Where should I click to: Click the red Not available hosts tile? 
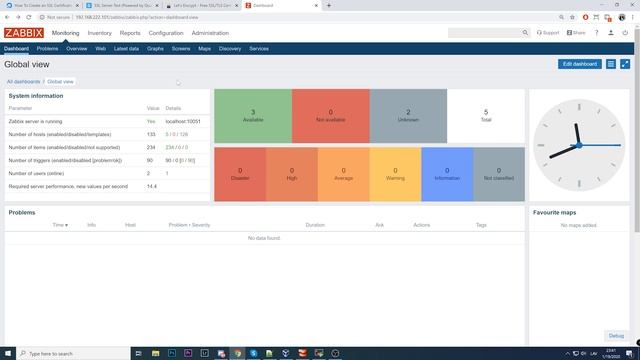click(x=331, y=116)
